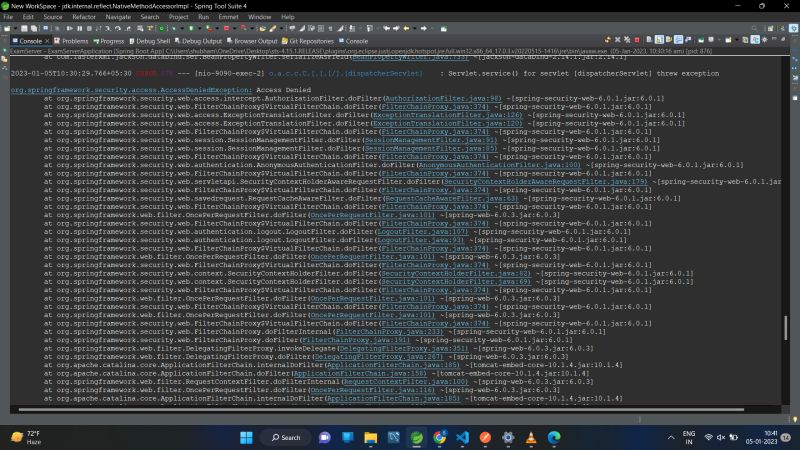The image size is (800, 450).
Task: Click the console horizontal scrollbar
Action: pos(381,409)
